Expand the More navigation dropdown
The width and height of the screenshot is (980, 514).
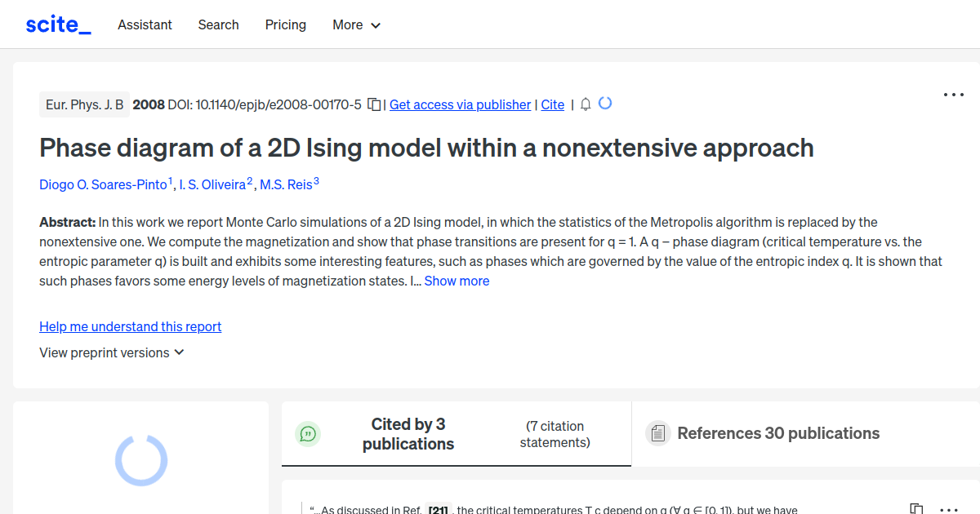click(x=356, y=25)
